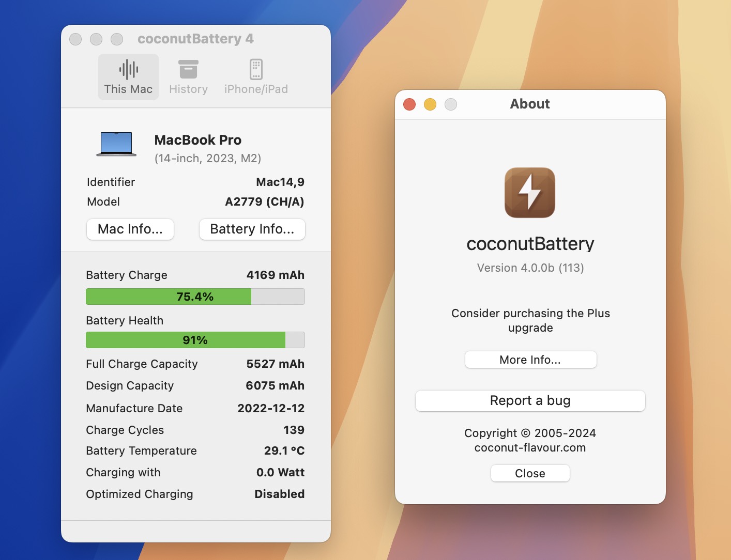Click the Plus upgrade message text
The image size is (731, 560).
point(531,320)
